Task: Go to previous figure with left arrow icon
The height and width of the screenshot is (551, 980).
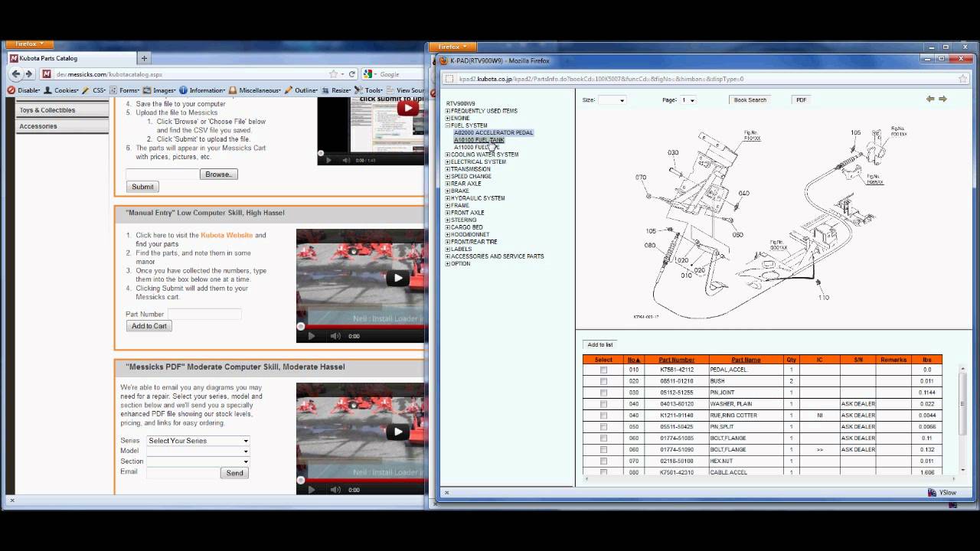Action: pyautogui.click(x=930, y=99)
